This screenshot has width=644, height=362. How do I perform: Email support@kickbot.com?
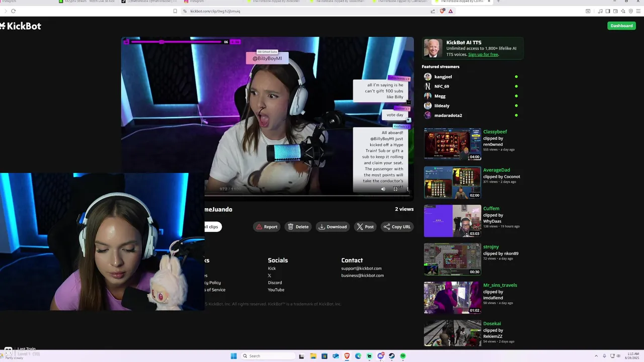coord(361,268)
